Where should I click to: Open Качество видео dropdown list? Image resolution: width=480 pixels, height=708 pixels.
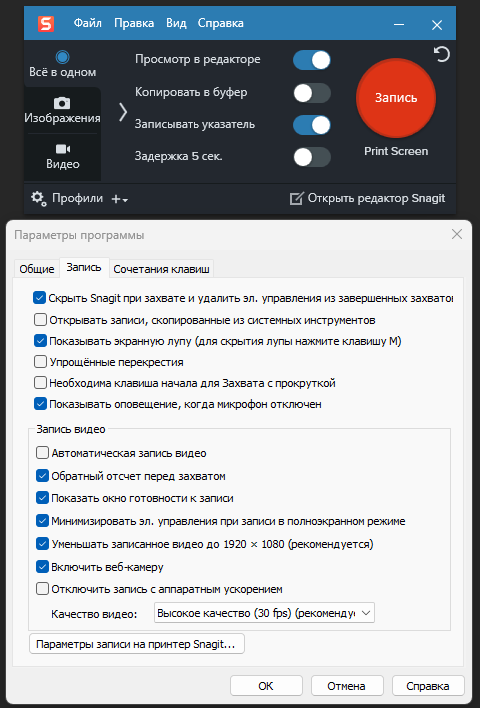pyautogui.click(x=264, y=613)
